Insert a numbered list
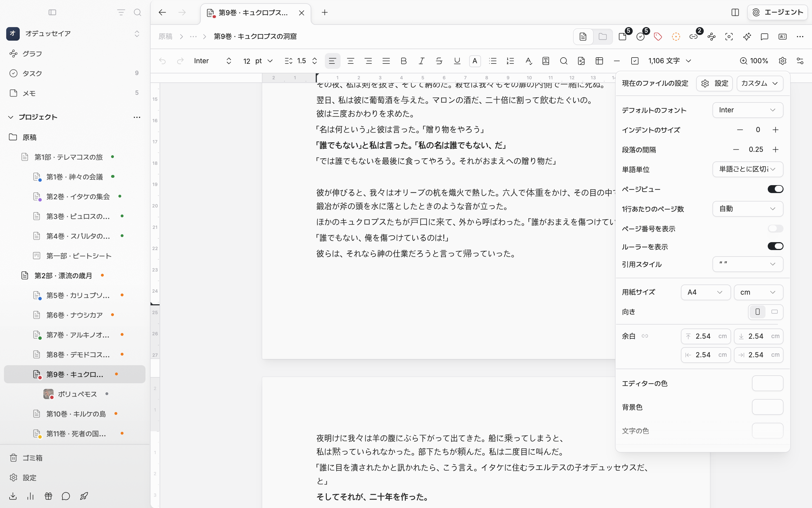The height and width of the screenshot is (508, 812). [x=510, y=61]
